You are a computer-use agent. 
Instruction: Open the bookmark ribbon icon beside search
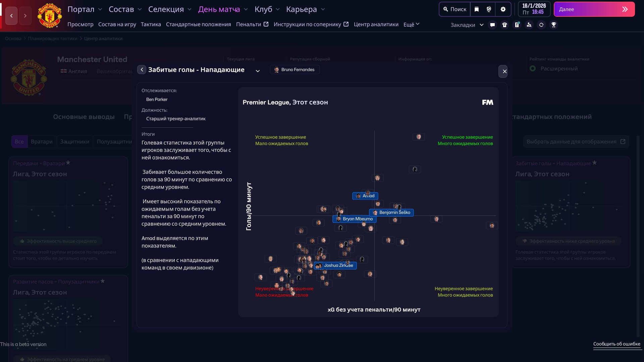(x=477, y=9)
